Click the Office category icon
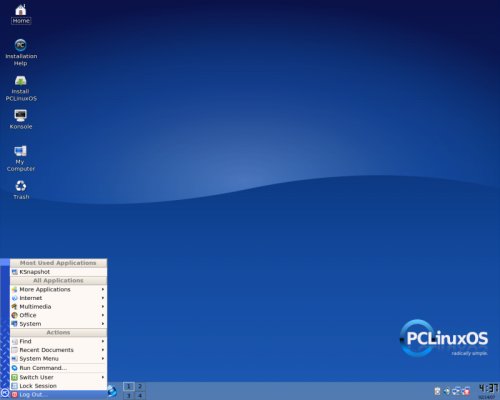Image resolution: width=500 pixels, height=400 pixels. point(14,315)
